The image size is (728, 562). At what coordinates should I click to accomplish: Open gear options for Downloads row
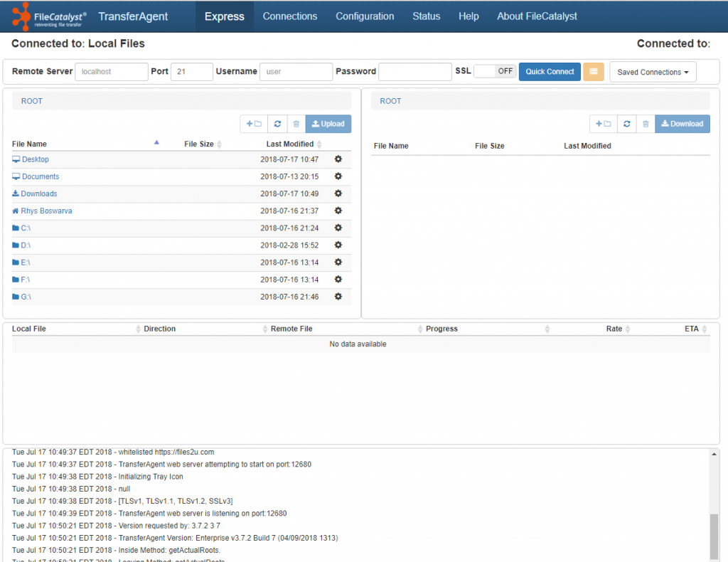pos(338,193)
